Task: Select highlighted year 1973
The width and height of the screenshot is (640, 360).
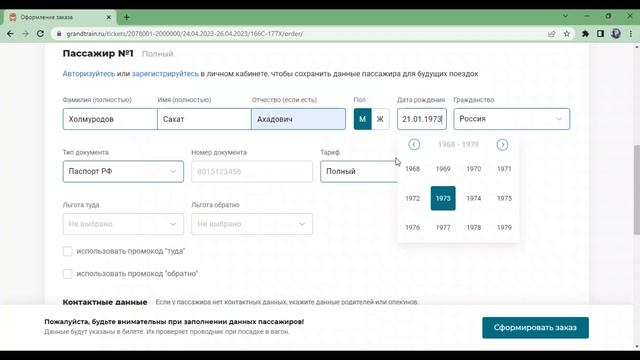Action: 443,198
